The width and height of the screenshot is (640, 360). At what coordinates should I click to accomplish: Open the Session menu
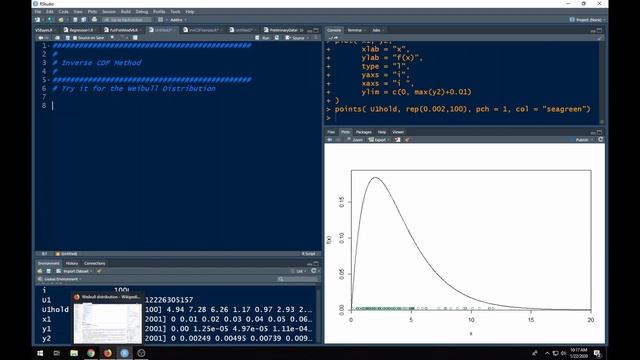(x=109, y=12)
